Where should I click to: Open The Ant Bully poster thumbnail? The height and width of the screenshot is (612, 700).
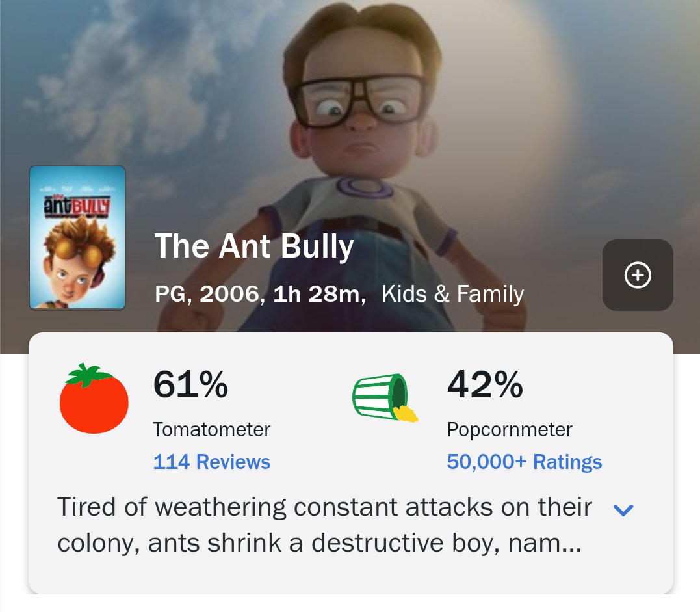click(x=77, y=237)
